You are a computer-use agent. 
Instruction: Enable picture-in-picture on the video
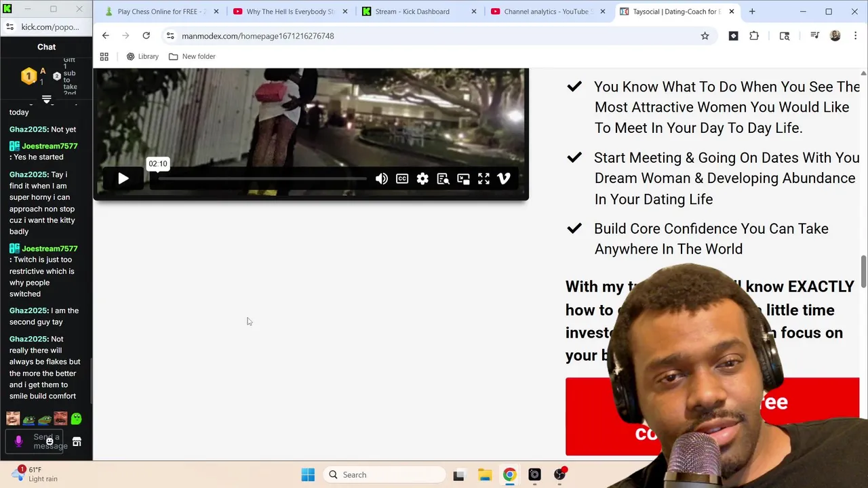click(463, 179)
